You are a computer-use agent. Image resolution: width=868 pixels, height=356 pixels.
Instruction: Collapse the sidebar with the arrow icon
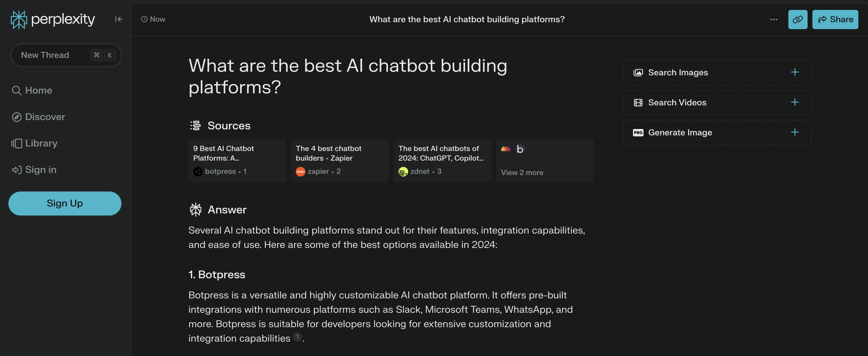[119, 19]
